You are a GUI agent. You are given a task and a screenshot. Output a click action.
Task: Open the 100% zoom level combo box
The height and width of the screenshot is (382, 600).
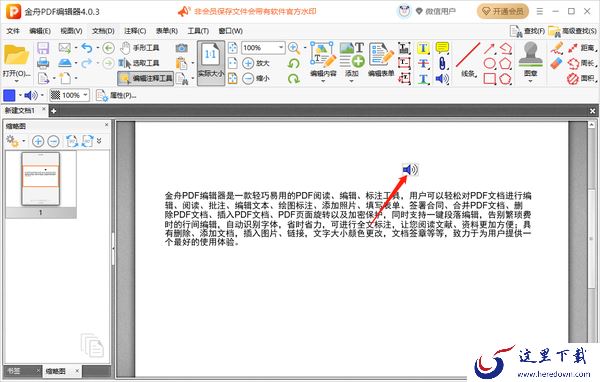click(263, 48)
